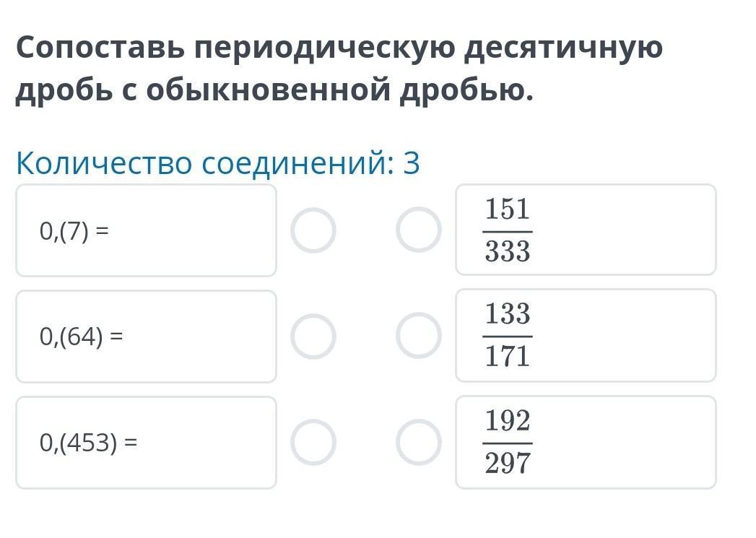Click the 0,(453) = answer card
This screenshot has width=756, height=538.
coord(146,443)
